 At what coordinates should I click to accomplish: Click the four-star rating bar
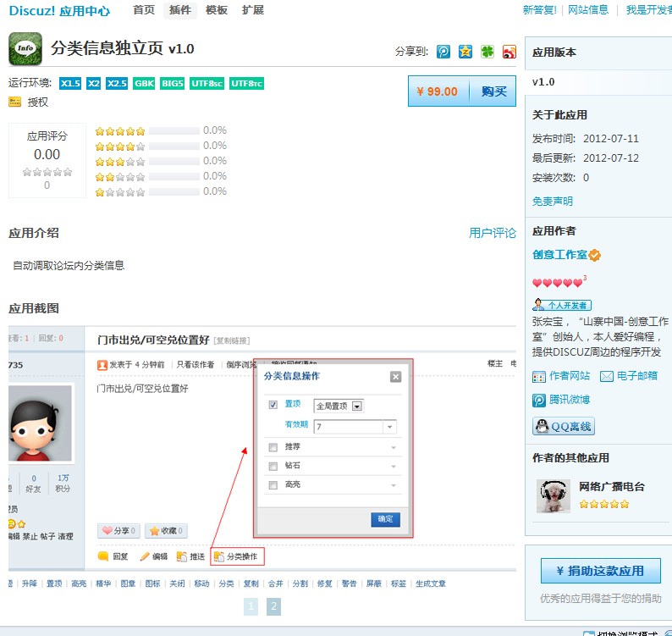[174, 147]
